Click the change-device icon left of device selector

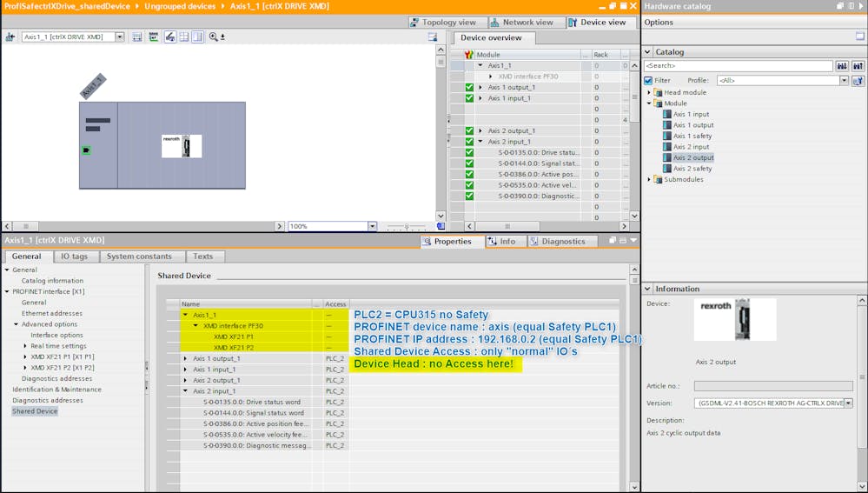pyautogui.click(x=10, y=37)
